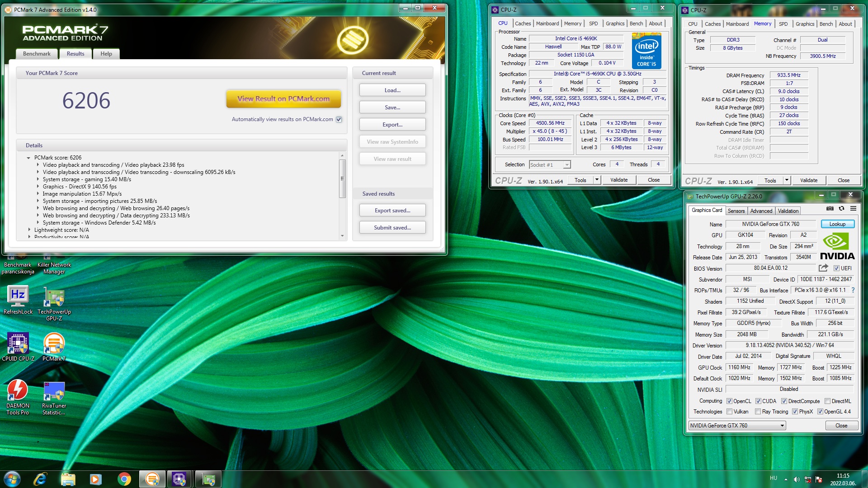
Task: Toggle the CUDA checkbox
Action: (758, 401)
